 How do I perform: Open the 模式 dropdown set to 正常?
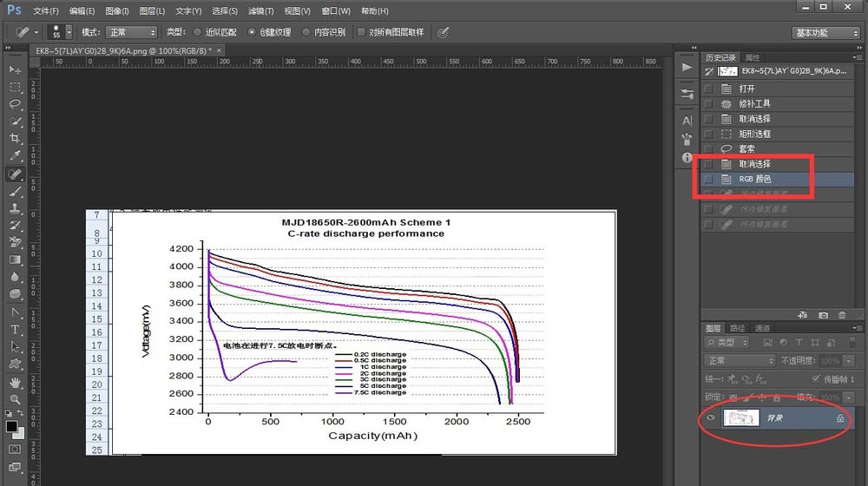pos(131,32)
